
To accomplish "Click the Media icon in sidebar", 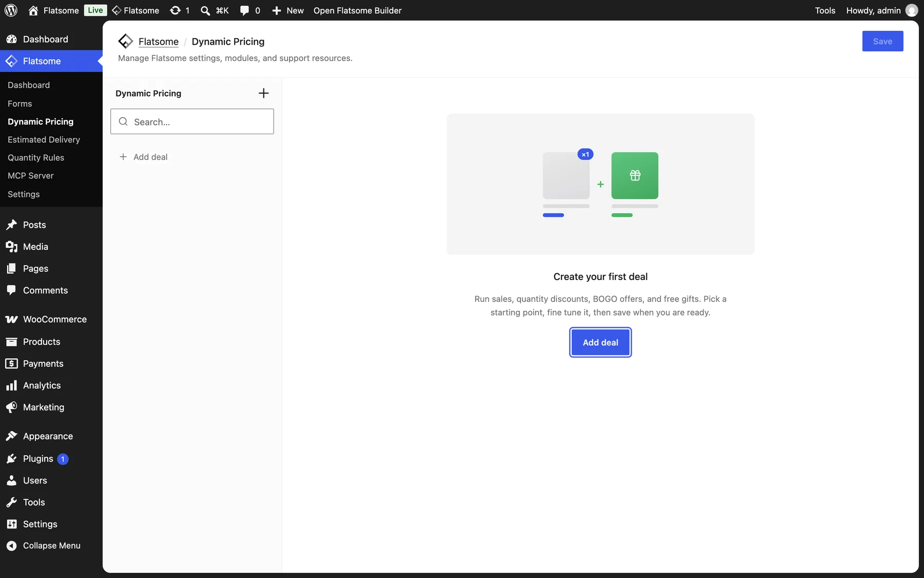I will pos(11,247).
